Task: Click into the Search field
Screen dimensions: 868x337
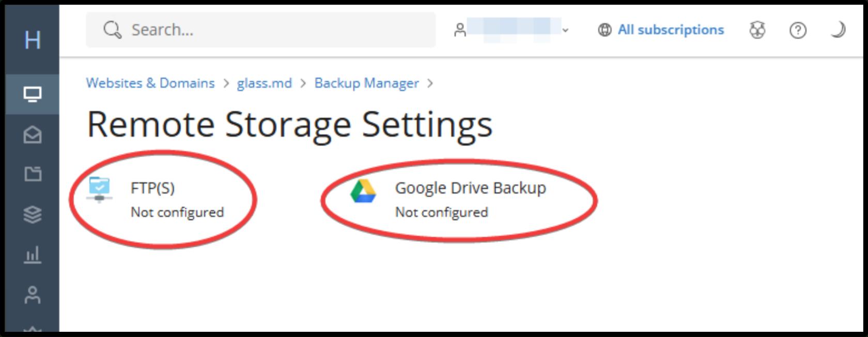Action: point(261,30)
